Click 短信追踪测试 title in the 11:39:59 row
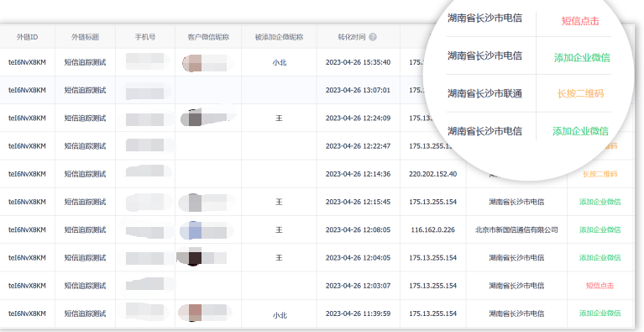Screen dimensions: 644x332 point(85,314)
